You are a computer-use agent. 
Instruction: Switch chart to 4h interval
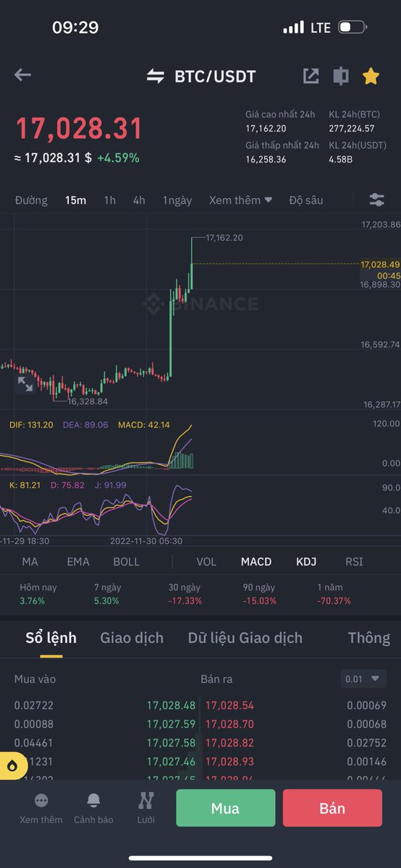tap(139, 200)
